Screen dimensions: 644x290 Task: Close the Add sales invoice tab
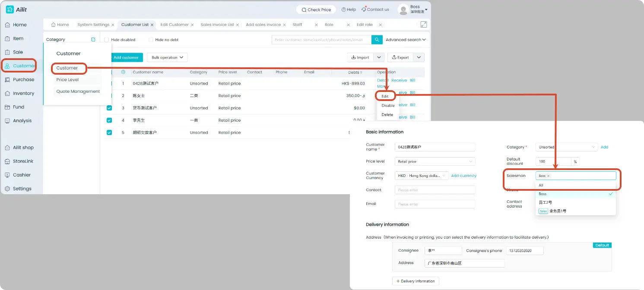[285, 25]
